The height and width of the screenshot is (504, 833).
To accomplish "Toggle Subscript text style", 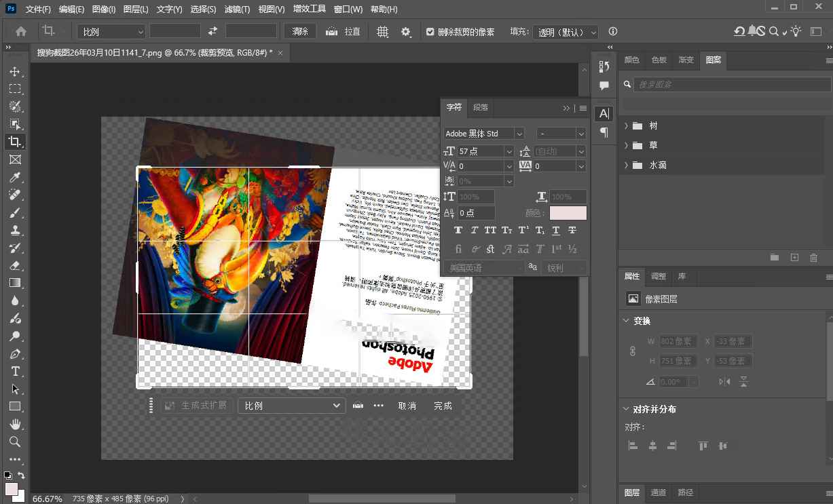I will (x=540, y=231).
